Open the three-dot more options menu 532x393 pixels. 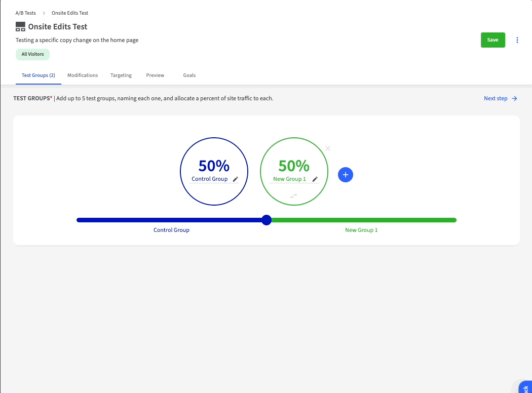(517, 40)
